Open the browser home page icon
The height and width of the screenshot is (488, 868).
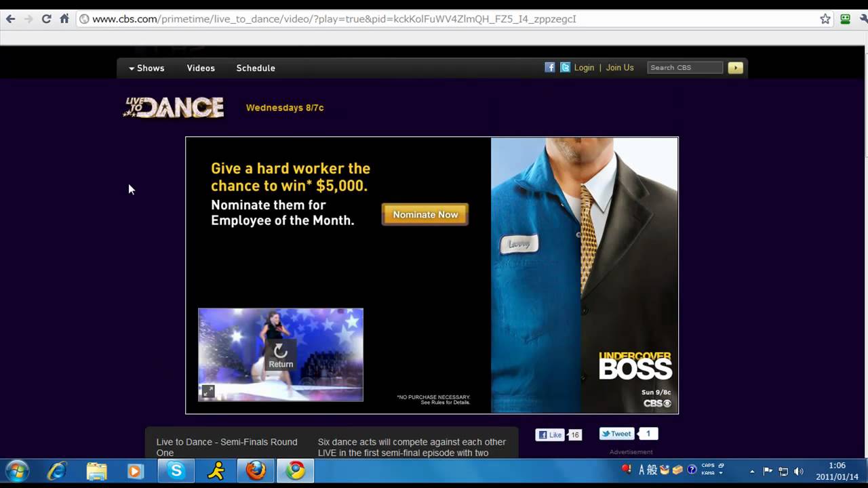click(64, 19)
